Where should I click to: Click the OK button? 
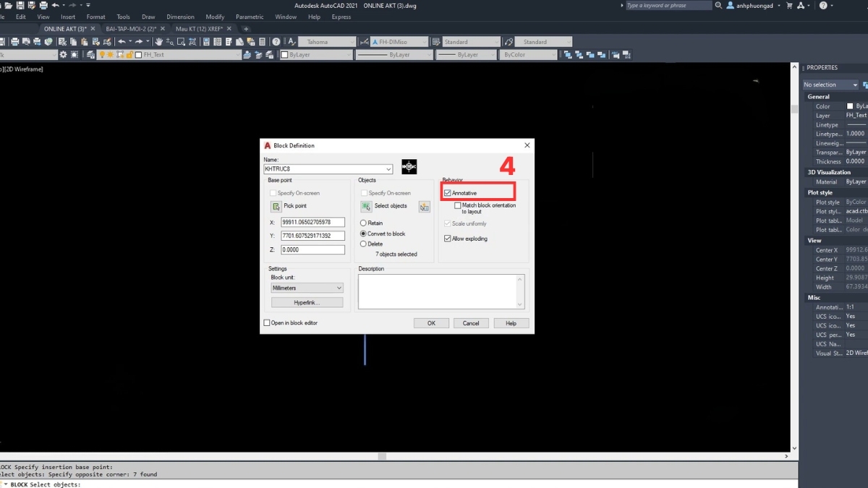(432, 323)
